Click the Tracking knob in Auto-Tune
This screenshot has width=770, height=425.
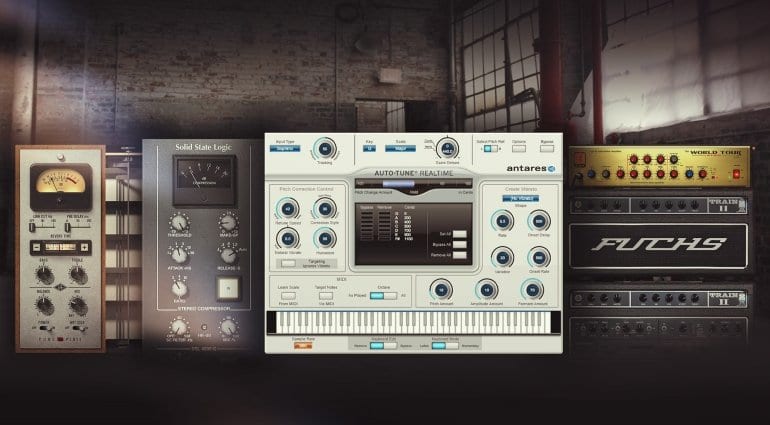(x=325, y=149)
